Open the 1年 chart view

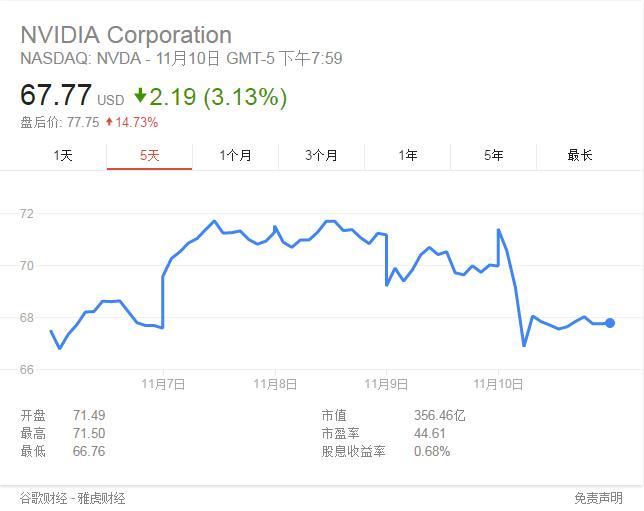point(407,155)
